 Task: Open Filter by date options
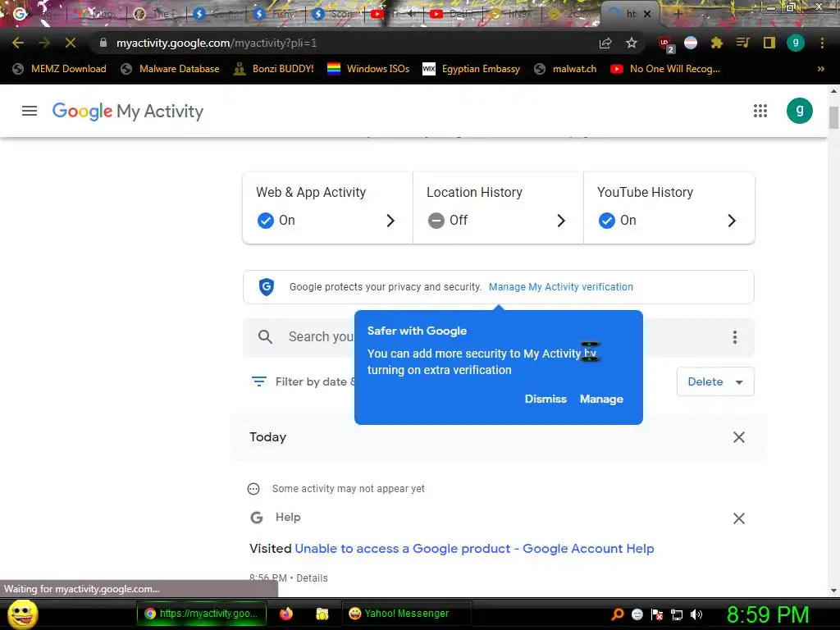(x=304, y=381)
